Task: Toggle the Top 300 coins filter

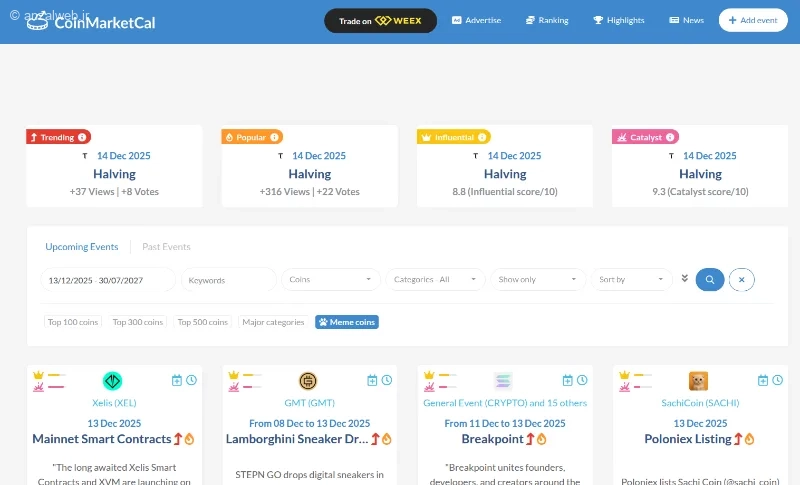Action: click(x=138, y=322)
